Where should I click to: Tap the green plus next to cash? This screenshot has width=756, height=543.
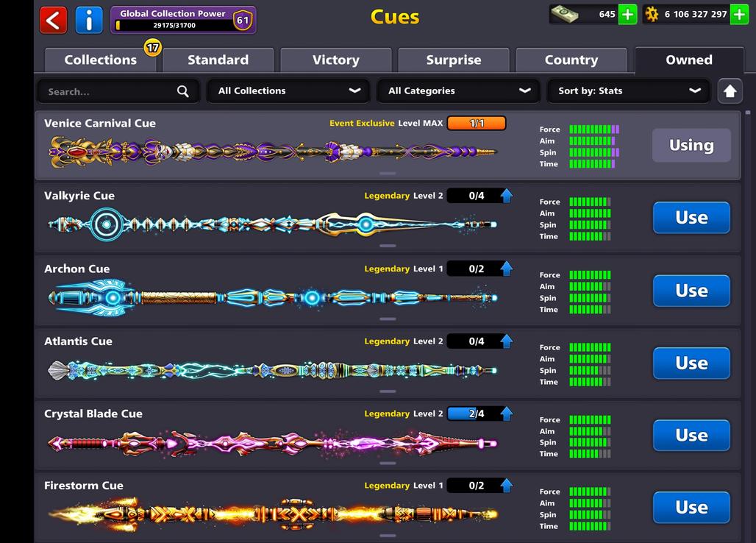point(627,15)
